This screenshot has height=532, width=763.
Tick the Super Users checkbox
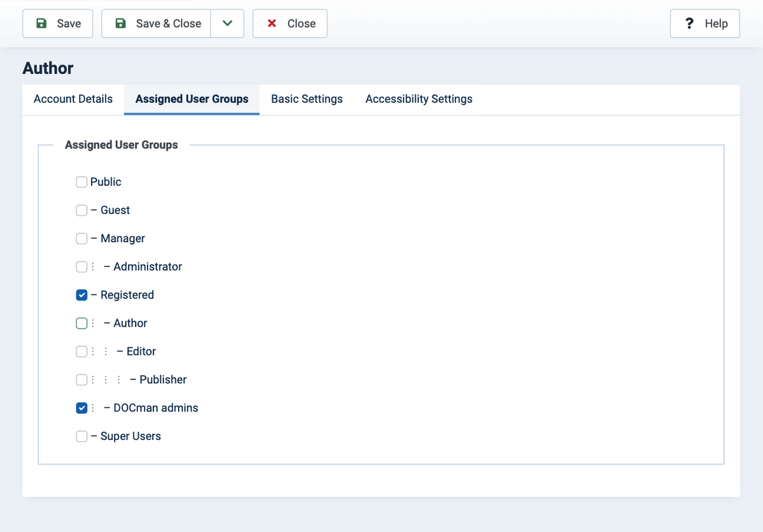[x=82, y=436]
